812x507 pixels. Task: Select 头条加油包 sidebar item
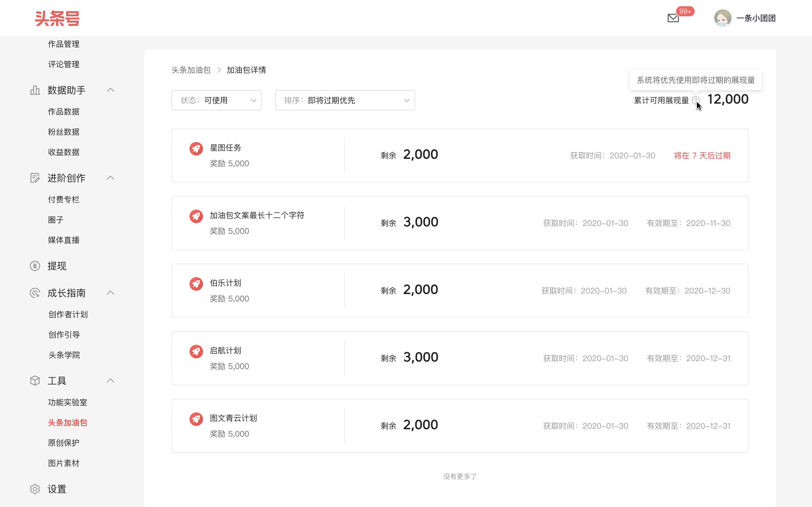tap(67, 422)
